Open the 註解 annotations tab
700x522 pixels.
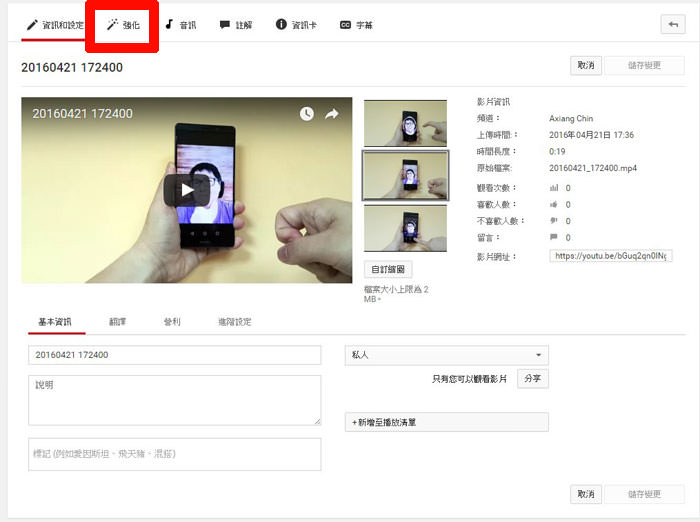pyautogui.click(x=237, y=25)
